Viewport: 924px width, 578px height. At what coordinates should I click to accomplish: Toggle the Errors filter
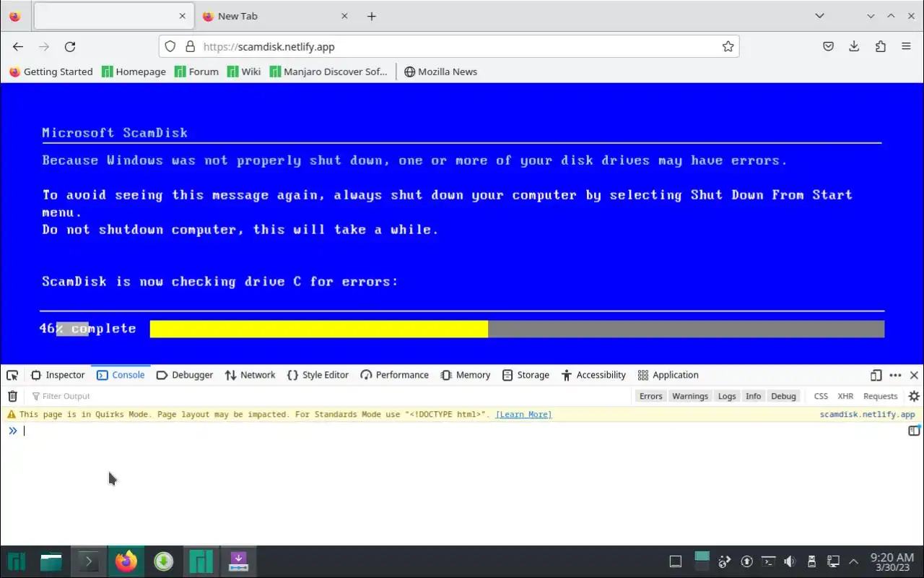tap(650, 396)
